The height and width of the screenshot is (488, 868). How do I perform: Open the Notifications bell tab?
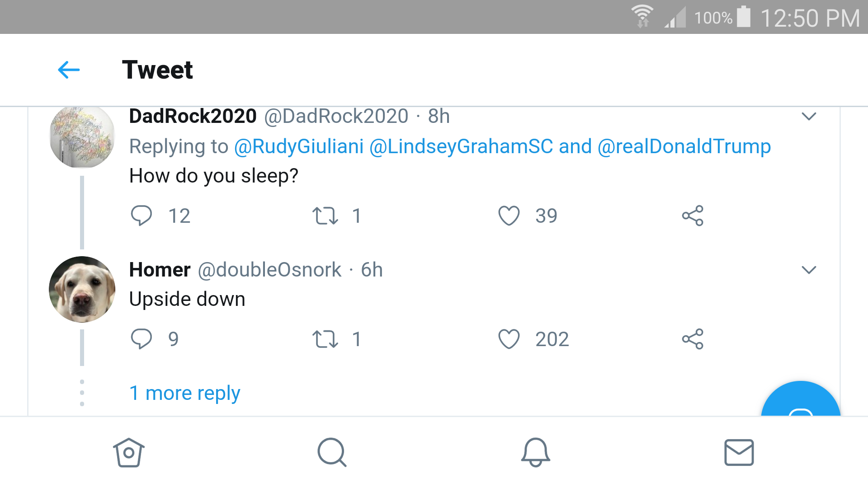pos(535,452)
